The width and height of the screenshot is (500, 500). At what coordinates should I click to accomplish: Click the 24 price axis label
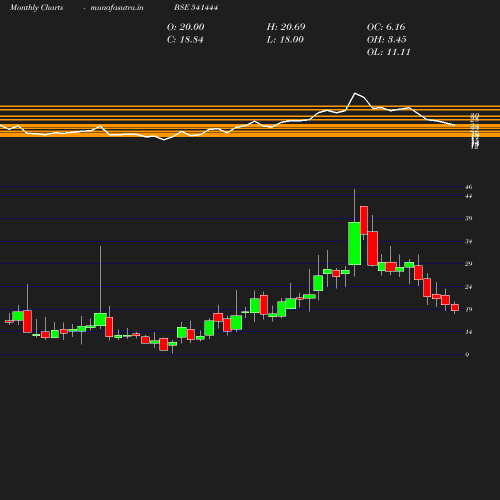(x=469, y=287)
